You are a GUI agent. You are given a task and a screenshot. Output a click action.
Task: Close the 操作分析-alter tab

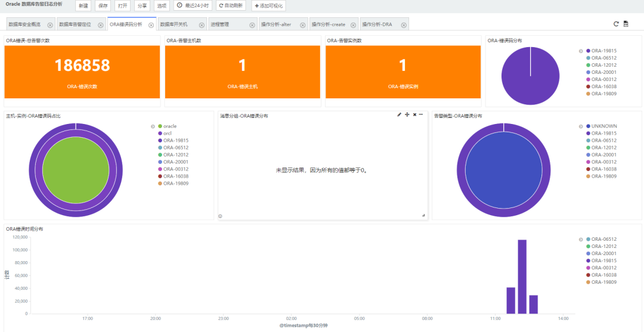pyautogui.click(x=303, y=25)
